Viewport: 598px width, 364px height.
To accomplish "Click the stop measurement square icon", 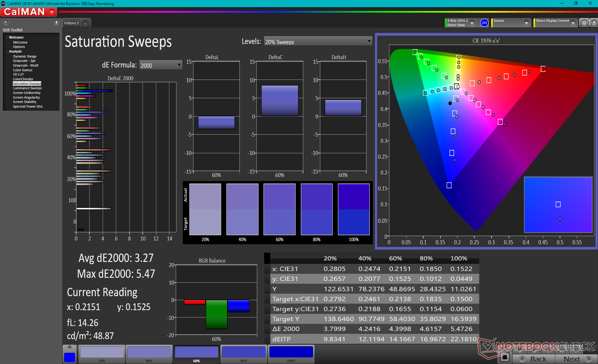I will point(504,357).
